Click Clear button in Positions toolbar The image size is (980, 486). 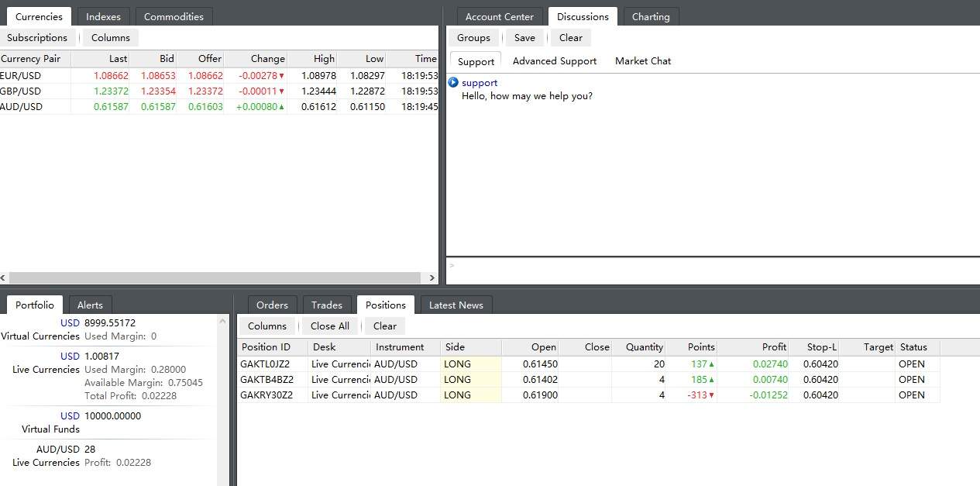(x=385, y=326)
